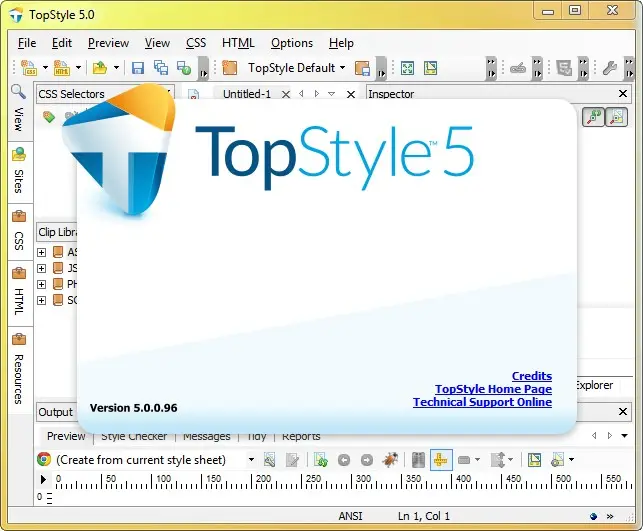Open the Resources side panel tab
This screenshot has width=643, height=531.
[x=19, y=369]
